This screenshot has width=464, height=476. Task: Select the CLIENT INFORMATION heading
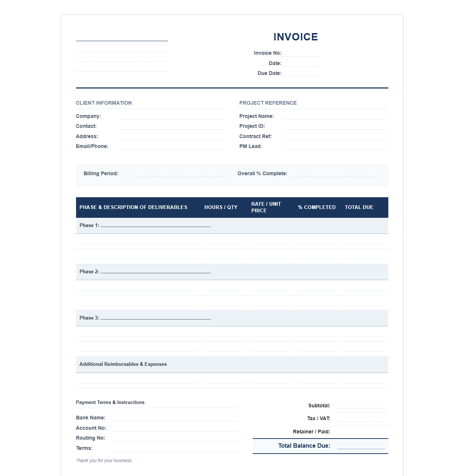[x=104, y=103]
